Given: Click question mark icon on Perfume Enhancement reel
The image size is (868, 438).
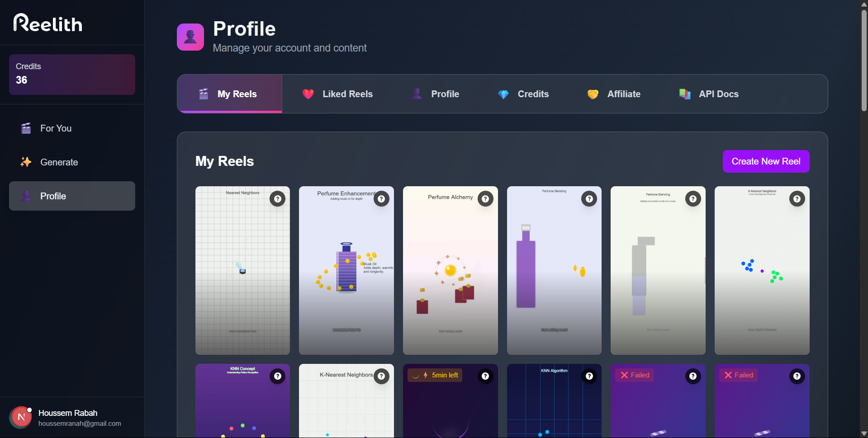Looking at the screenshot, I should click(381, 199).
